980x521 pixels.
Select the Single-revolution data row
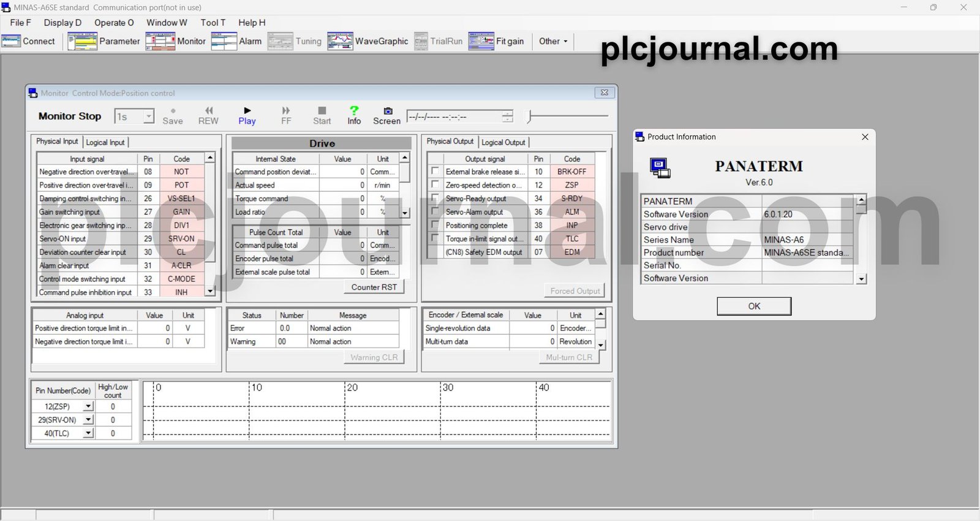point(509,328)
